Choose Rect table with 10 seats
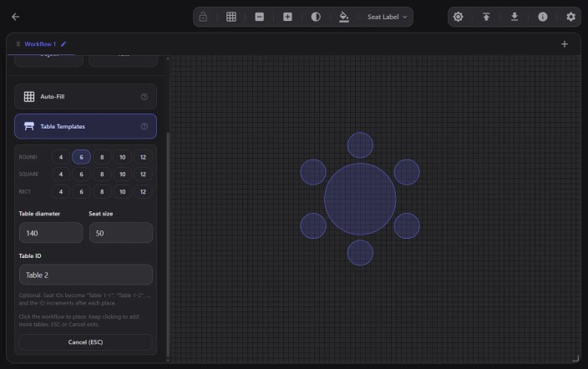 click(x=122, y=192)
